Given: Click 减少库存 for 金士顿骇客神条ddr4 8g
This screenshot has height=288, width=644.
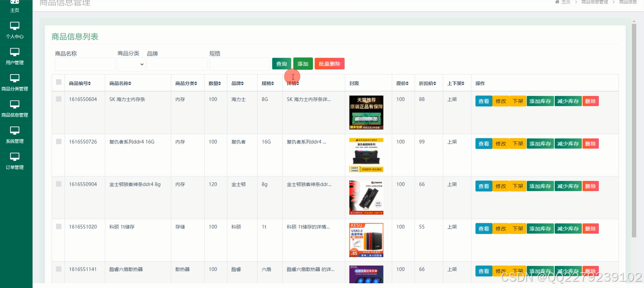Looking at the screenshot, I should coord(568,186).
